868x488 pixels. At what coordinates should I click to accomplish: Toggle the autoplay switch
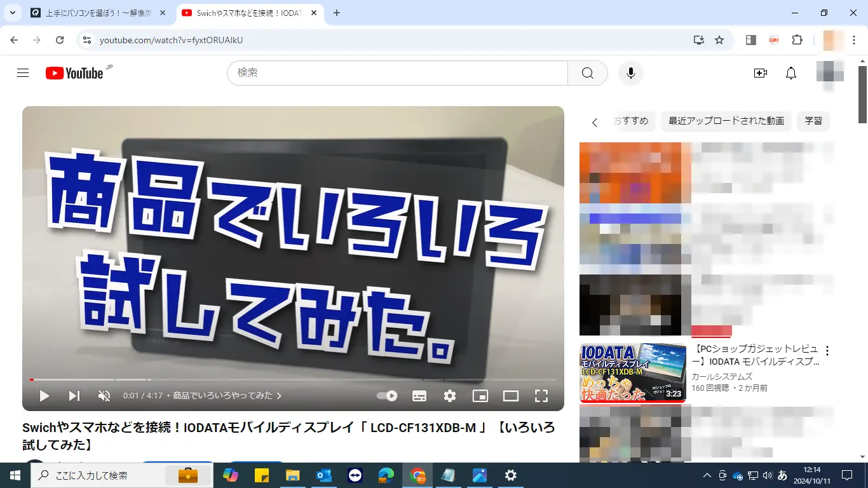[x=387, y=396]
